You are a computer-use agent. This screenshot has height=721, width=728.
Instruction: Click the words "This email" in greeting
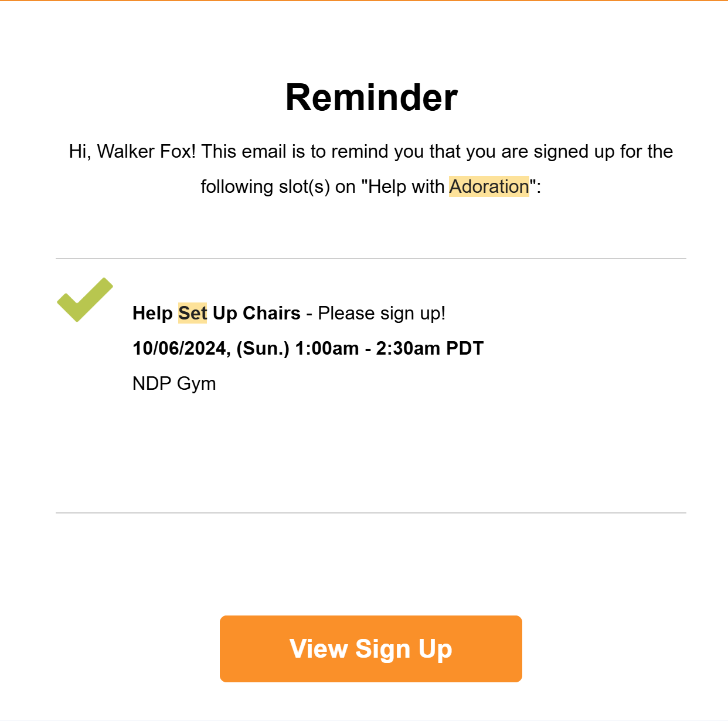tap(244, 151)
